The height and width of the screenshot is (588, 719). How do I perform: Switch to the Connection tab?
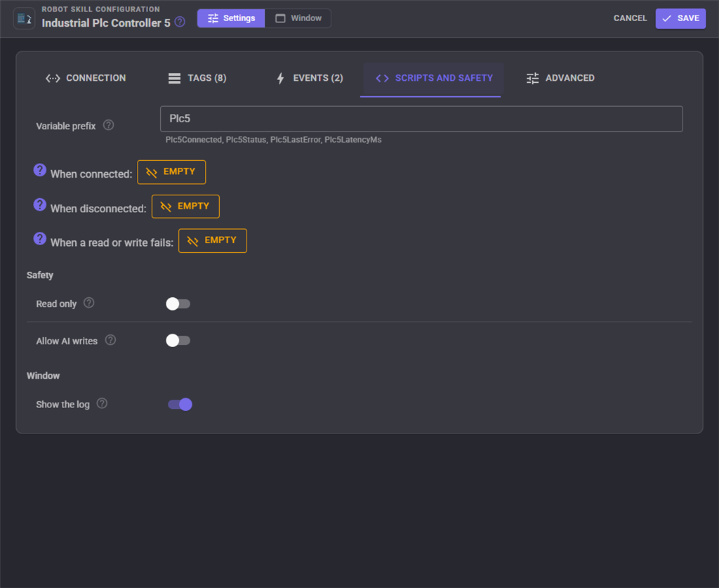(x=86, y=78)
